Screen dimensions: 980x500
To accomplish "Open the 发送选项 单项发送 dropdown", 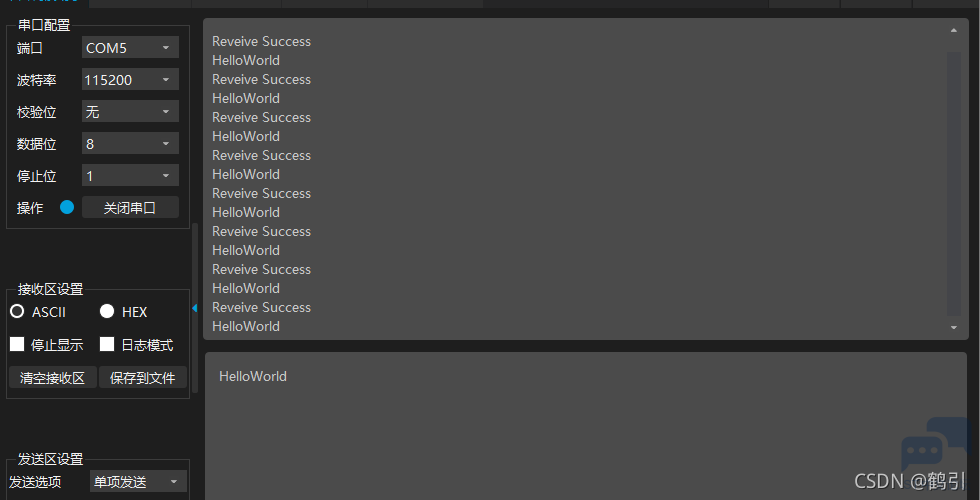I will (138, 481).
